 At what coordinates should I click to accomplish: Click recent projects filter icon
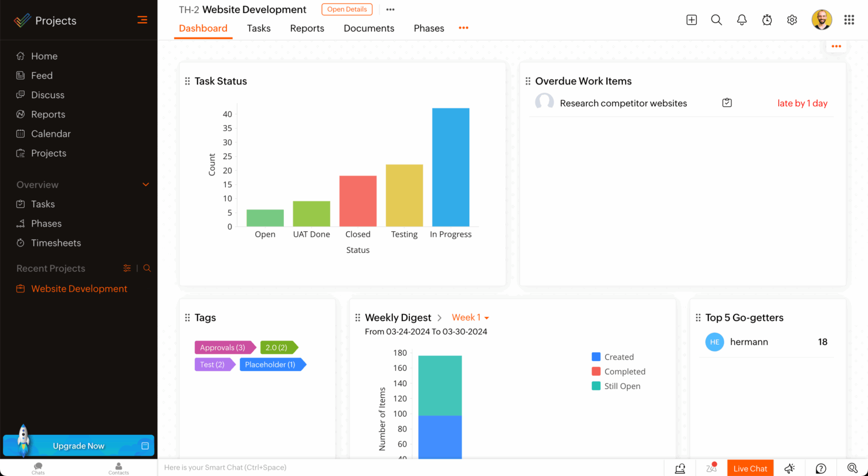(127, 268)
